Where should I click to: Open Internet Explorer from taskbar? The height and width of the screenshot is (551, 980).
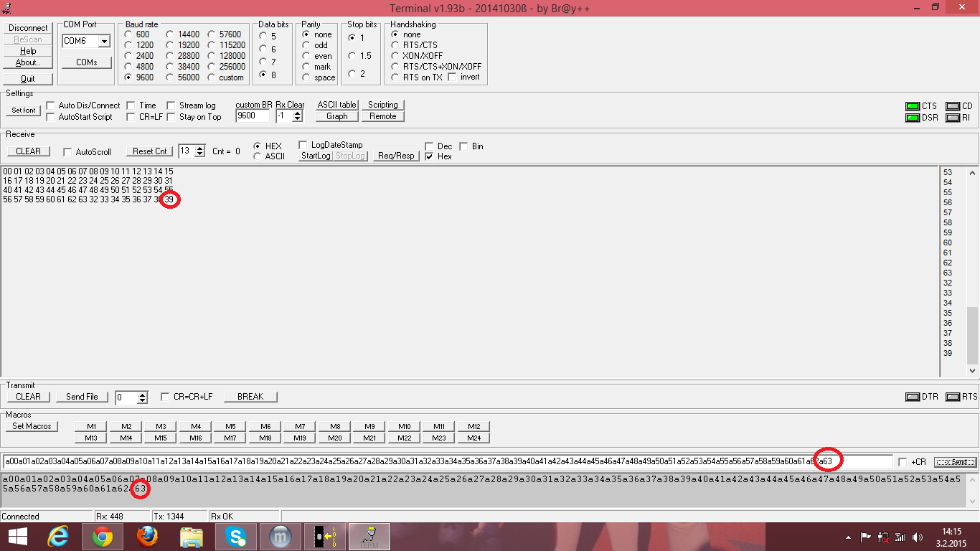[x=57, y=537]
